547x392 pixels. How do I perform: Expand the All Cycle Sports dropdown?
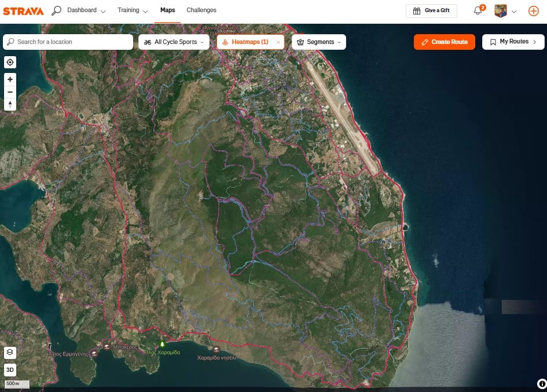pos(174,42)
